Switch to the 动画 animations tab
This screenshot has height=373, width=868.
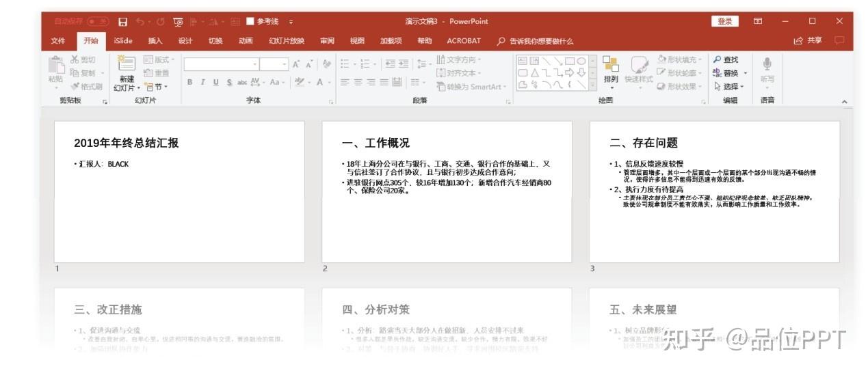pos(246,41)
